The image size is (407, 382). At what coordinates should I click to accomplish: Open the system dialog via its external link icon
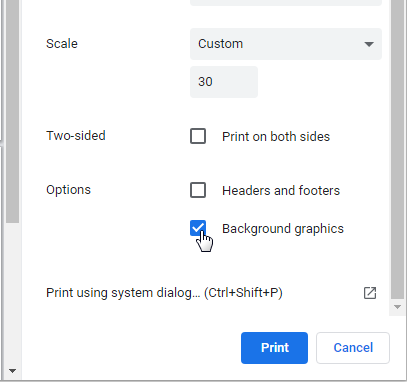pyautogui.click(x=370, y=293)
